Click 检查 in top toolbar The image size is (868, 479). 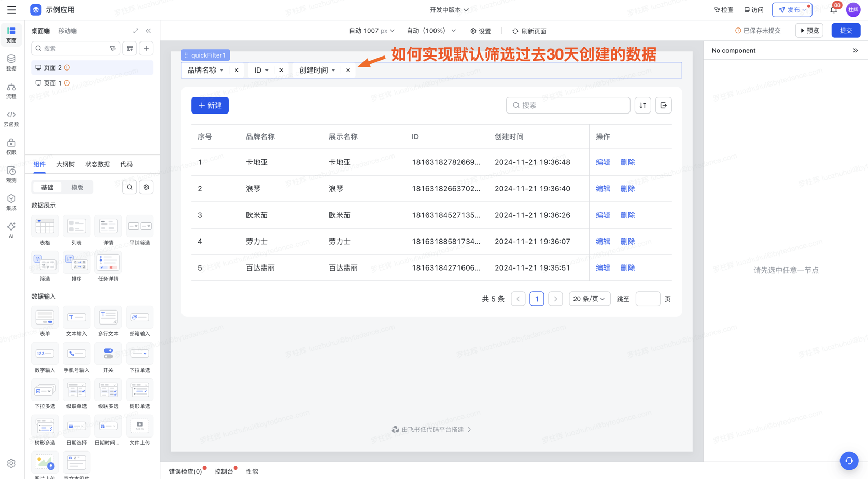(x=724, y=10)
